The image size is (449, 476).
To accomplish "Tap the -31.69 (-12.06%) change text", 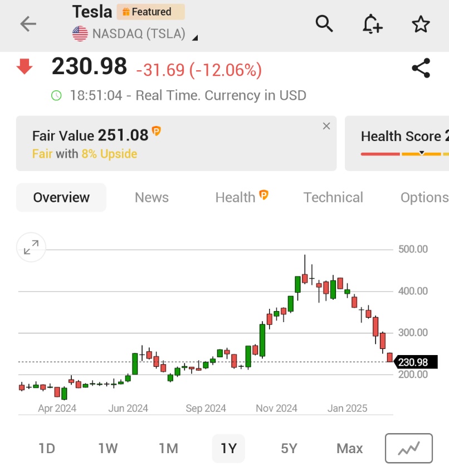I will [199, 70].
